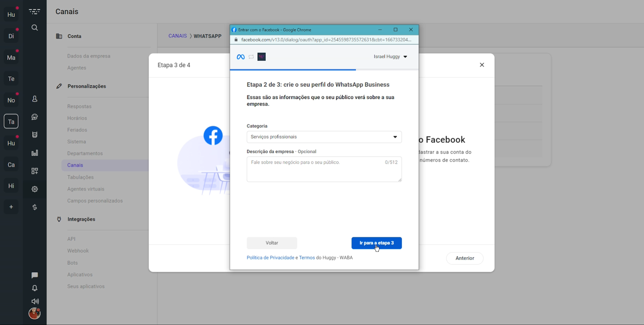644x325 pixels.
Task: Switch to the 'Te' workspace
Action: click(x=11, y=79)
